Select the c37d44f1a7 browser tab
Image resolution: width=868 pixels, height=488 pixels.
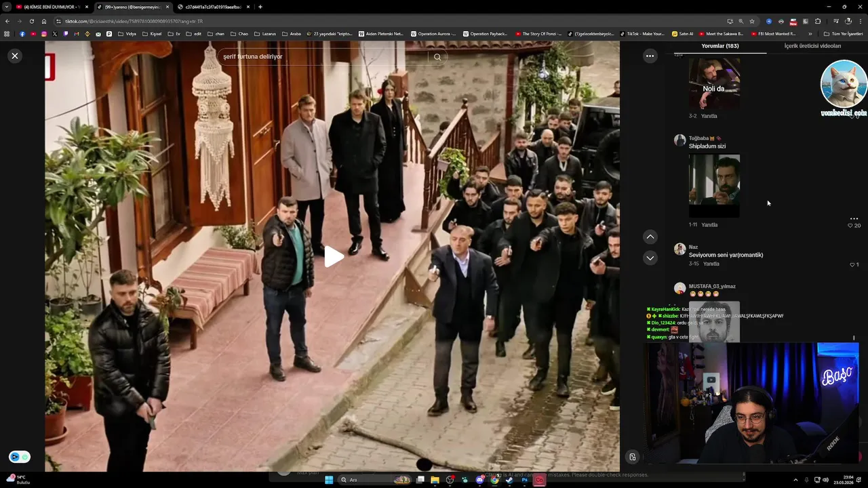click(x=214, y=7)
